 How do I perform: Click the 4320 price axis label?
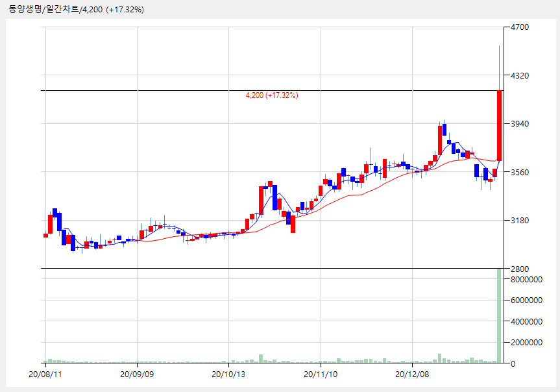click(x=520, y=75)
